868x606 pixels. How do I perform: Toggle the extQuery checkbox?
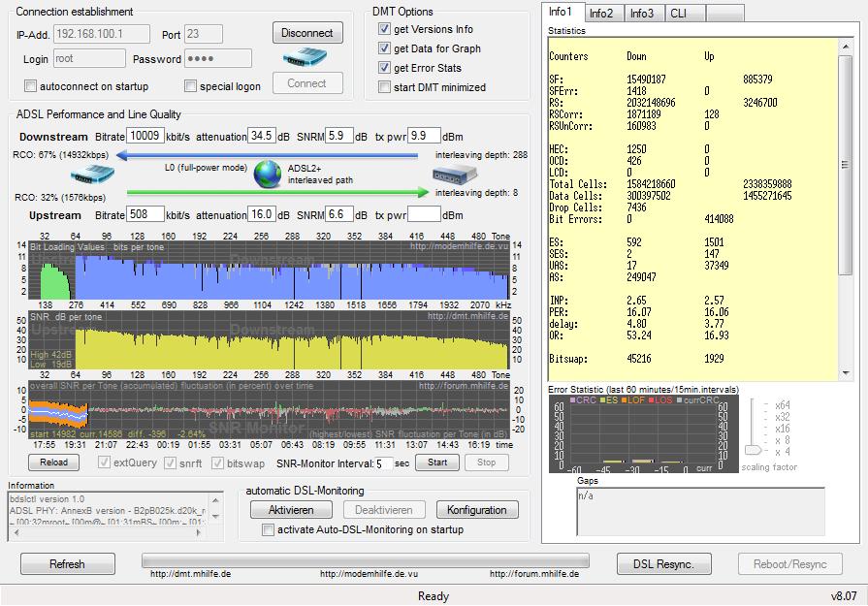(104, 462)
